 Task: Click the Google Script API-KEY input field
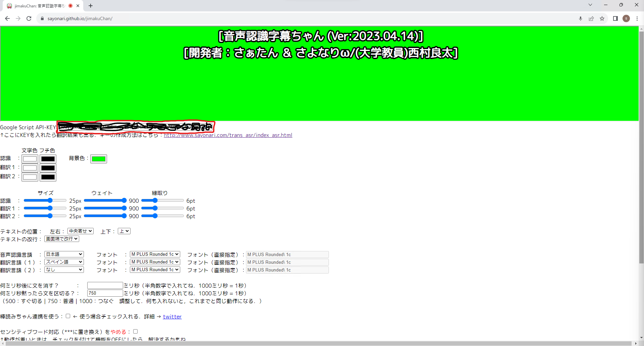[134, 127]
